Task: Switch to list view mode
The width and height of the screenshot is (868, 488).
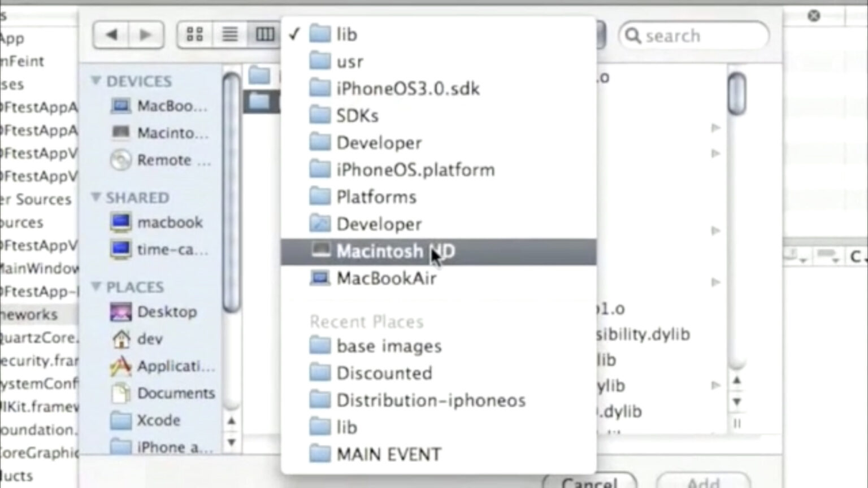Action: tap(229, 34)
